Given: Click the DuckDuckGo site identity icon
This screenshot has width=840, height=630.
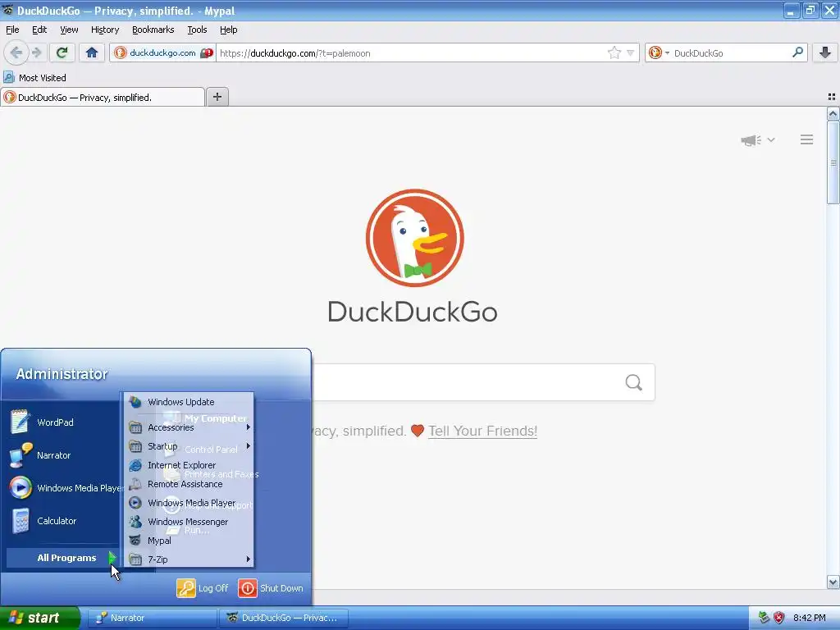Looking at the screenshot, I should pyautogui.click(x=121, y=52).
